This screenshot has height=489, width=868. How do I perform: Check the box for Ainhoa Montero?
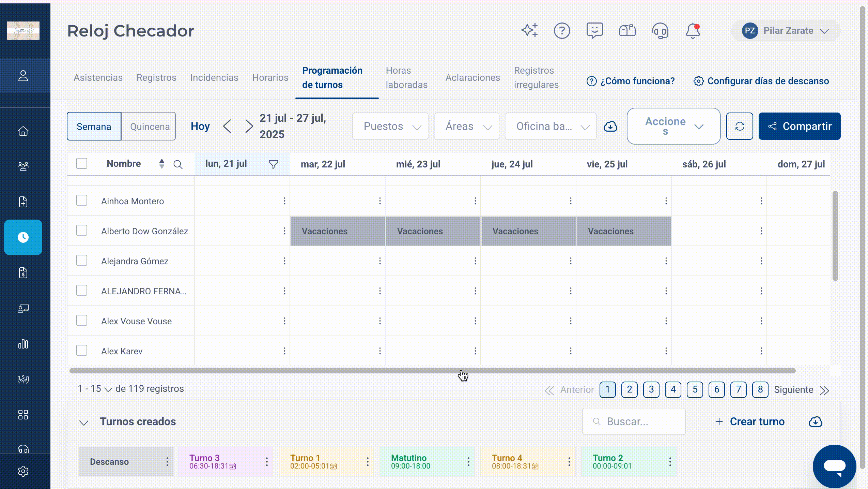[x=82, y=201]
